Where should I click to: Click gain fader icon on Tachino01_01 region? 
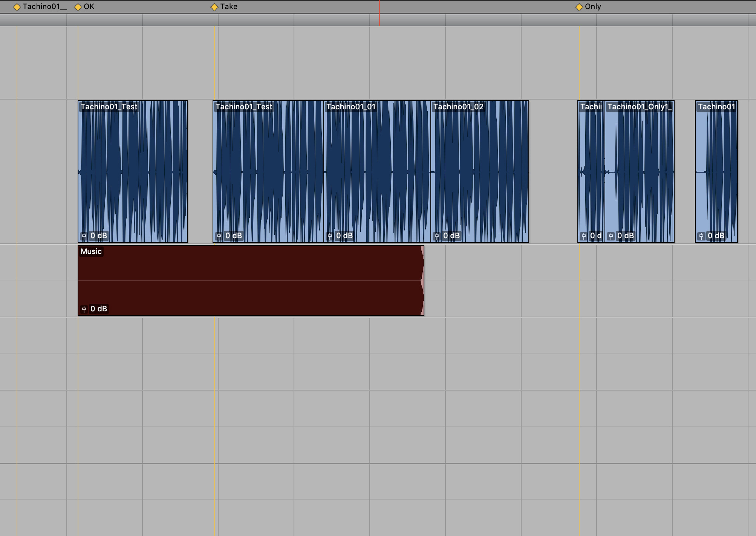tap(330, 236)
